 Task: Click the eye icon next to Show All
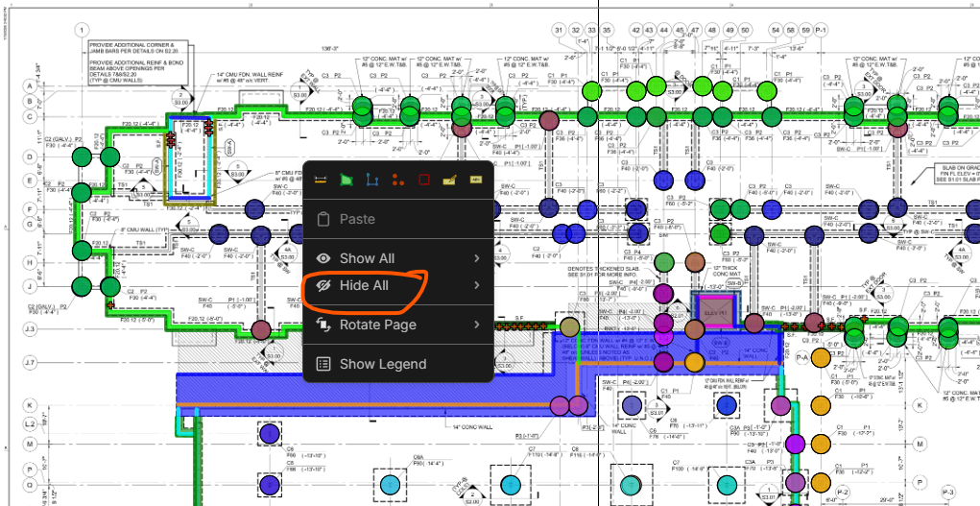(x=323, y=258)
